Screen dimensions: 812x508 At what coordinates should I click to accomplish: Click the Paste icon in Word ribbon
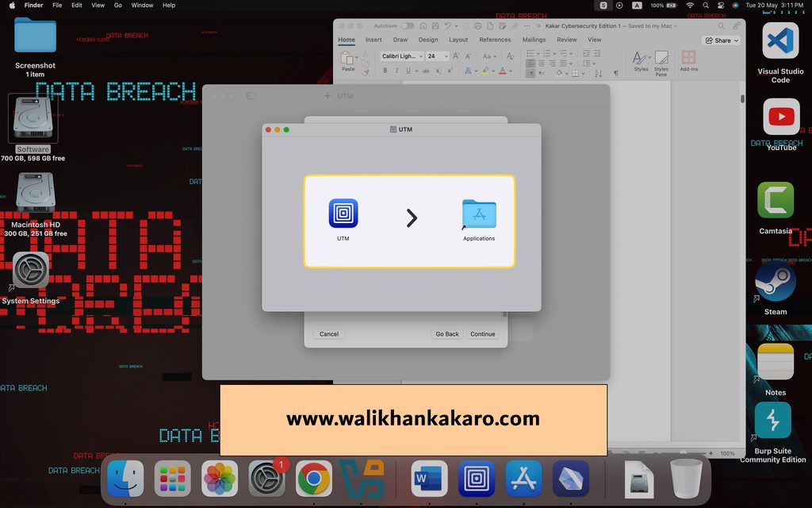pos(347,57)
